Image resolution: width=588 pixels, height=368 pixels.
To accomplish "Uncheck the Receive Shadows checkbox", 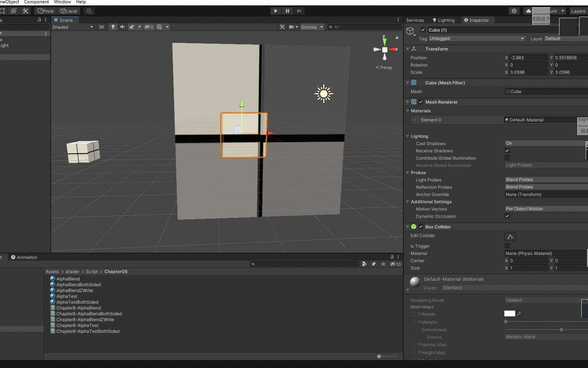I will pyautogui.click(x=507, y=151).
